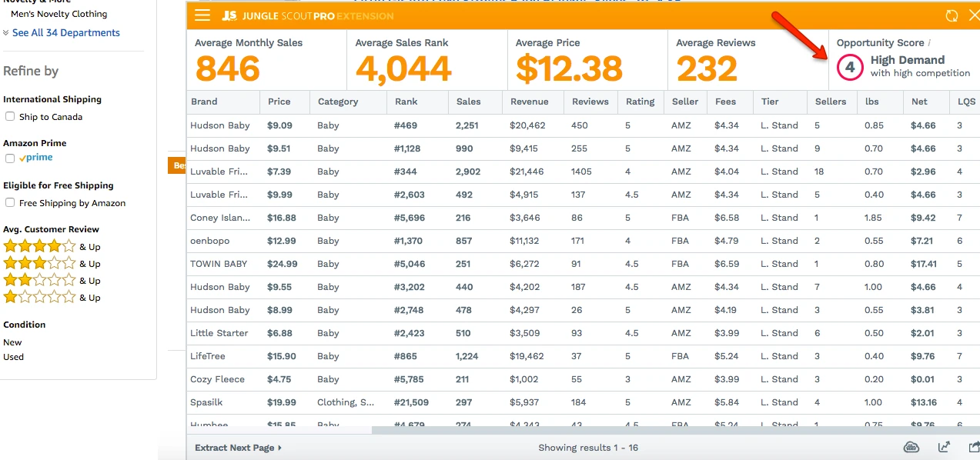Select the Cozy Fleece brand row
The height and width of the screenshot is (460, 980).
point(584,379)
